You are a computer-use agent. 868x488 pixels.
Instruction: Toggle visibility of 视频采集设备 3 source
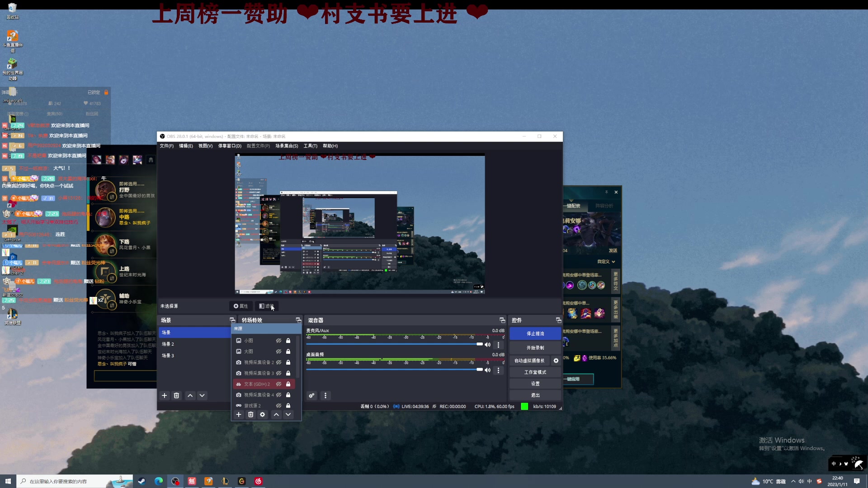(x=279, y=373)
